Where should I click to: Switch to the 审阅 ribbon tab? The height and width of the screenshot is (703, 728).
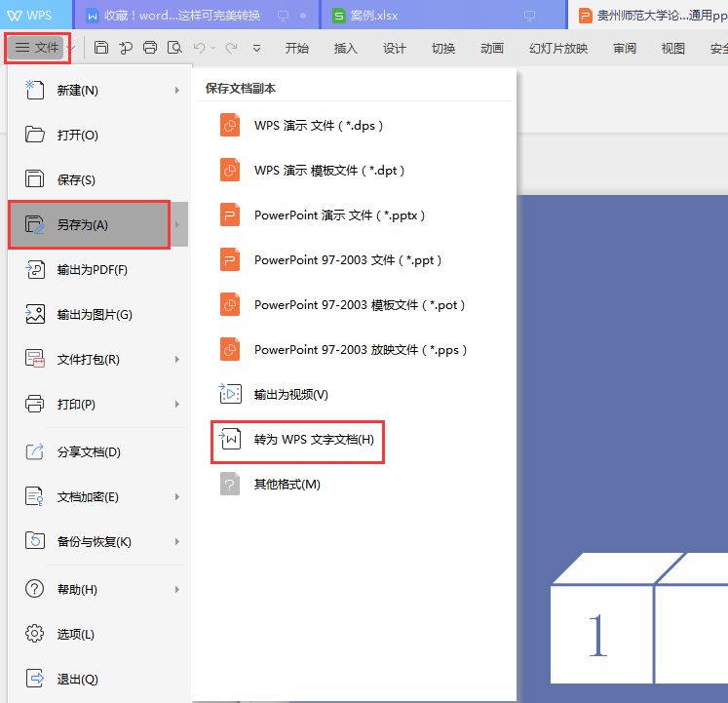pyautogui.click(x=625, y=49)
